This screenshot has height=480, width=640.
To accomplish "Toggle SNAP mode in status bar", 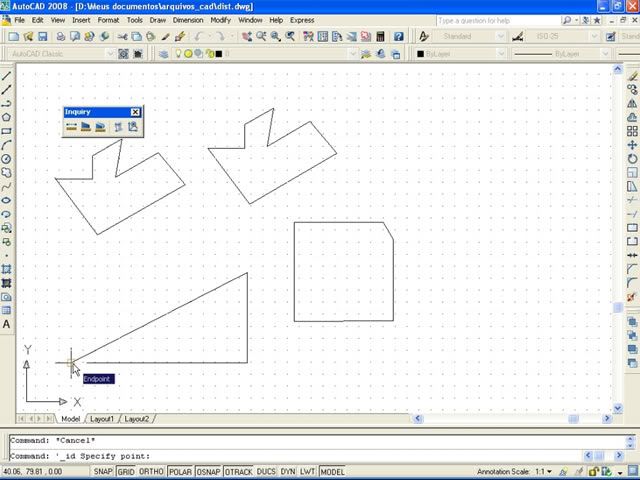I will pos(103,472).
